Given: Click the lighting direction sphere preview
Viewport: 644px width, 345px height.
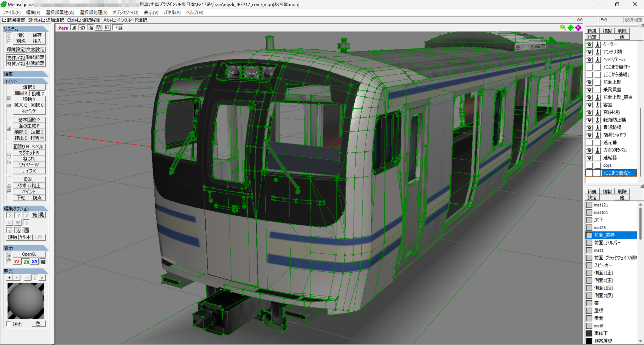Looking at the screenshot, I should [25, 301].
